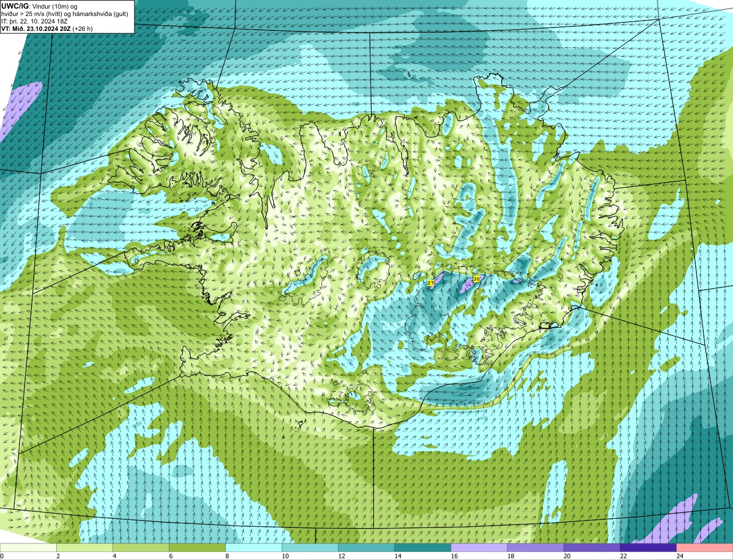Click the '(+26 h)' forecast offset text

pos(82,29)
